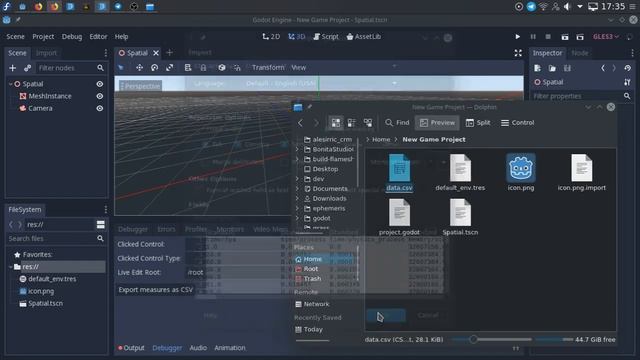Switch to 3D workspace
The height and width of the screenshot is (360, 640).
coord(296,37)
